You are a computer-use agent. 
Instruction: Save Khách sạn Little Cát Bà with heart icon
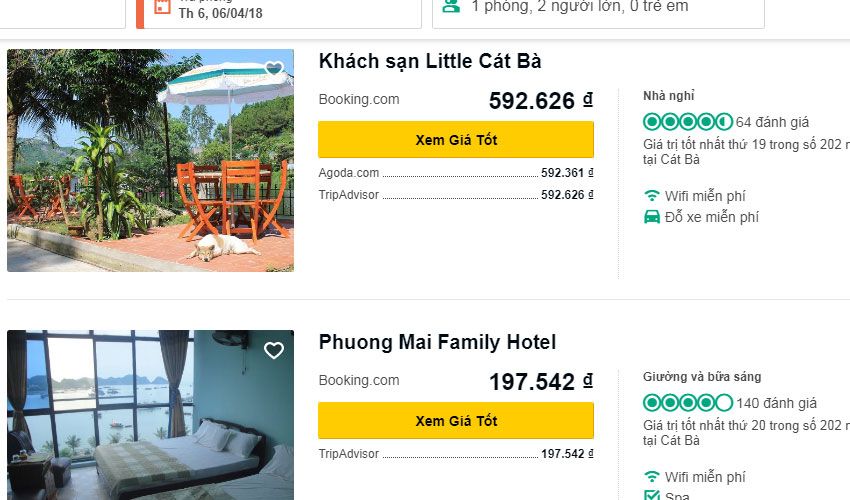274,69
